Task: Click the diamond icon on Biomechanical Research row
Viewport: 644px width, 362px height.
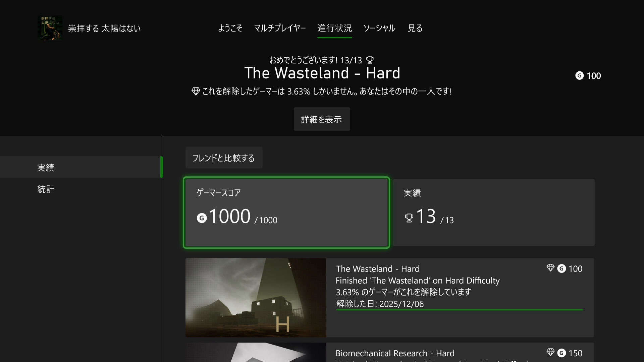Action: pos(550,352)
